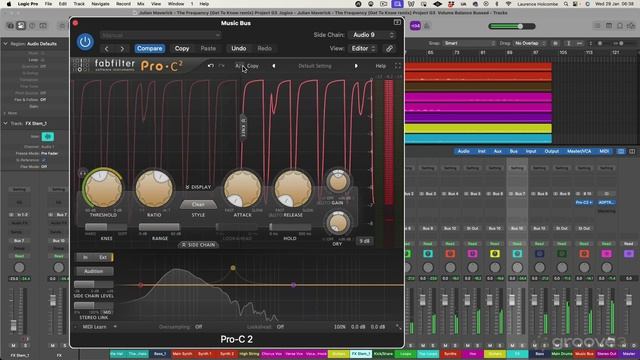The width and height of the screenshot is (640, 360).
Task: Open the Clean style selector
Action: (198, 204)
